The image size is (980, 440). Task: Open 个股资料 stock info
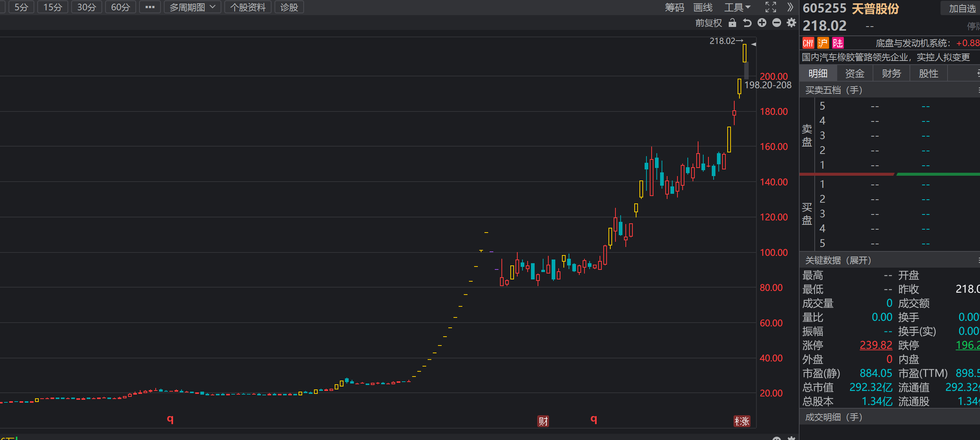[x=248, y=7]
